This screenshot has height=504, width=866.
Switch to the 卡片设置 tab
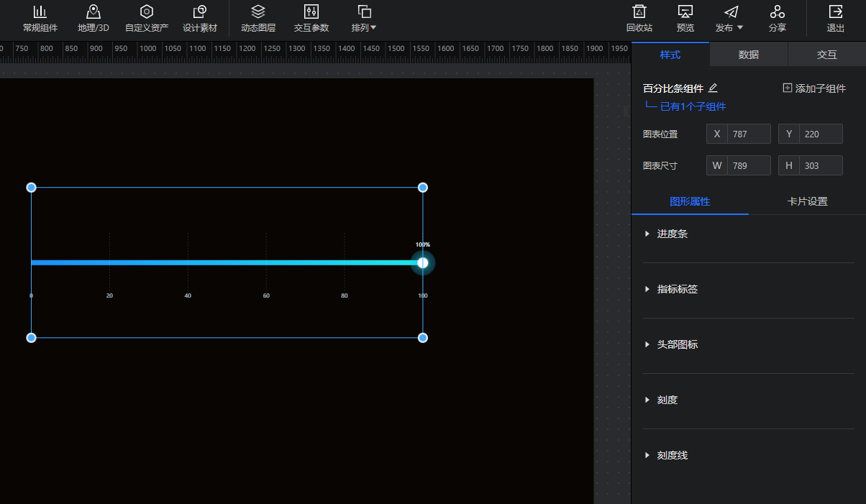click(x=807, y=201)
